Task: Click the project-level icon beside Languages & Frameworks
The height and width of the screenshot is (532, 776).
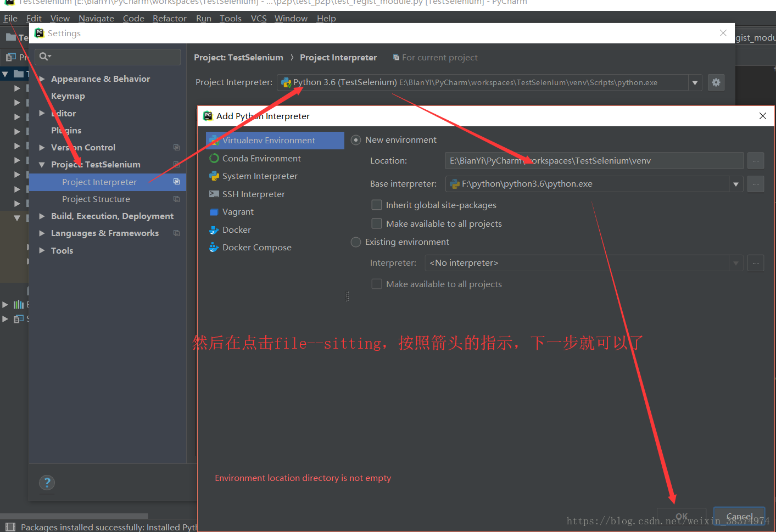Action: point(176,233)
